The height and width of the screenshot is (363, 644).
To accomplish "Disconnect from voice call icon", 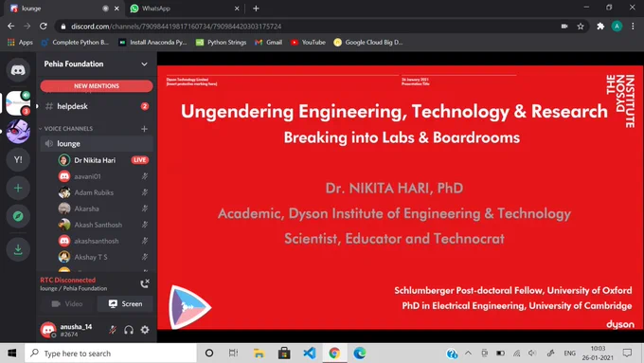I will [x=145, y=283].
